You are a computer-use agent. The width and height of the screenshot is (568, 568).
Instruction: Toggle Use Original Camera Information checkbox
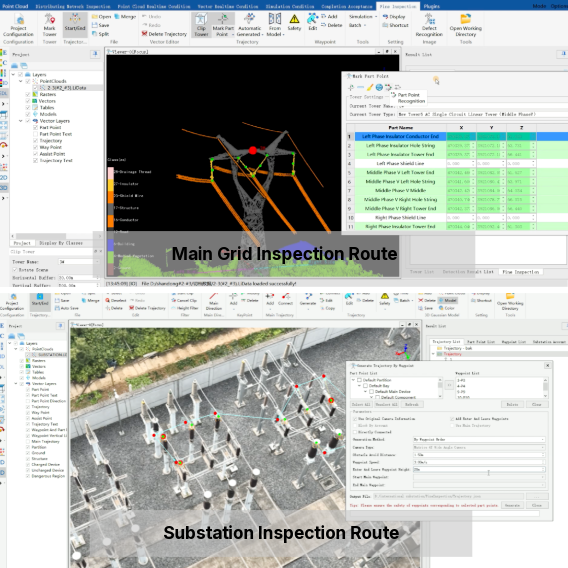[x=355, y=419]
